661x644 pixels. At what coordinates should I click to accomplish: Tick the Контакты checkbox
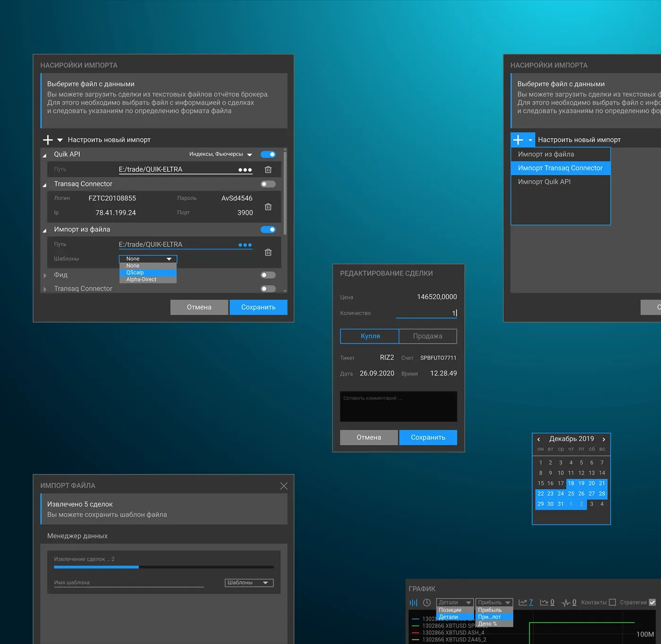pos(612,602)
